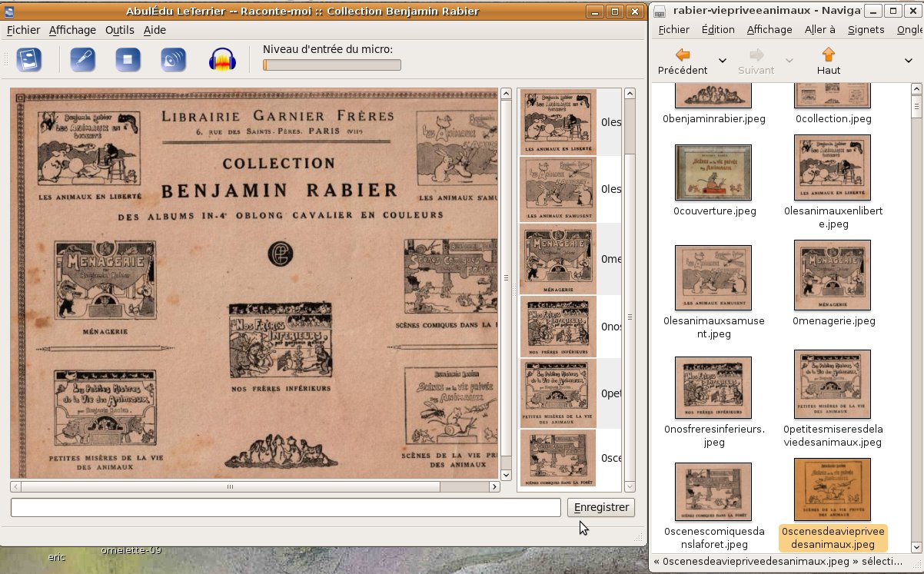The image size is (924, 574).
Task: Click the horizontal scrollbar under main image
Action: coord(254,486)
